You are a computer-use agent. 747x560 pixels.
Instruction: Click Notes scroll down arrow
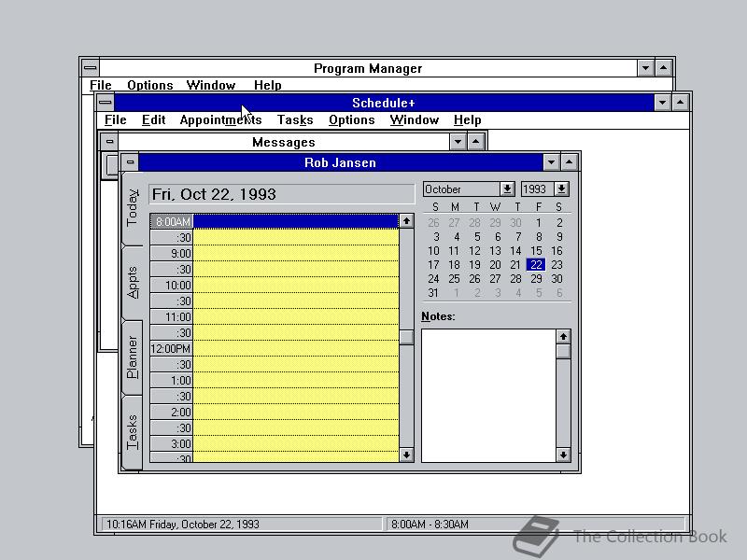click(563, 455)
